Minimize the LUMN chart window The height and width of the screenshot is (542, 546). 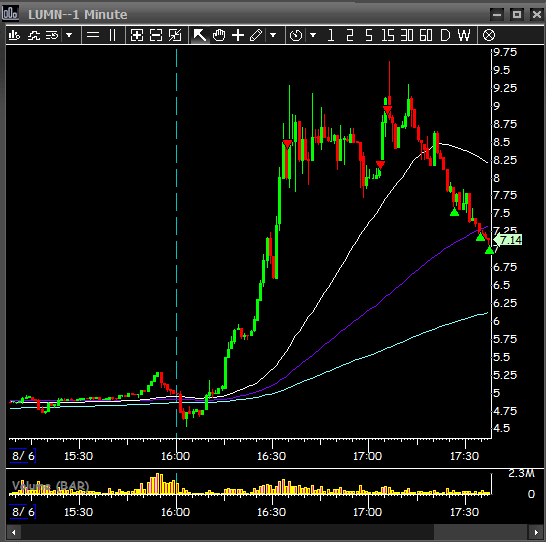pyautogui.click(x=497, y=15)
